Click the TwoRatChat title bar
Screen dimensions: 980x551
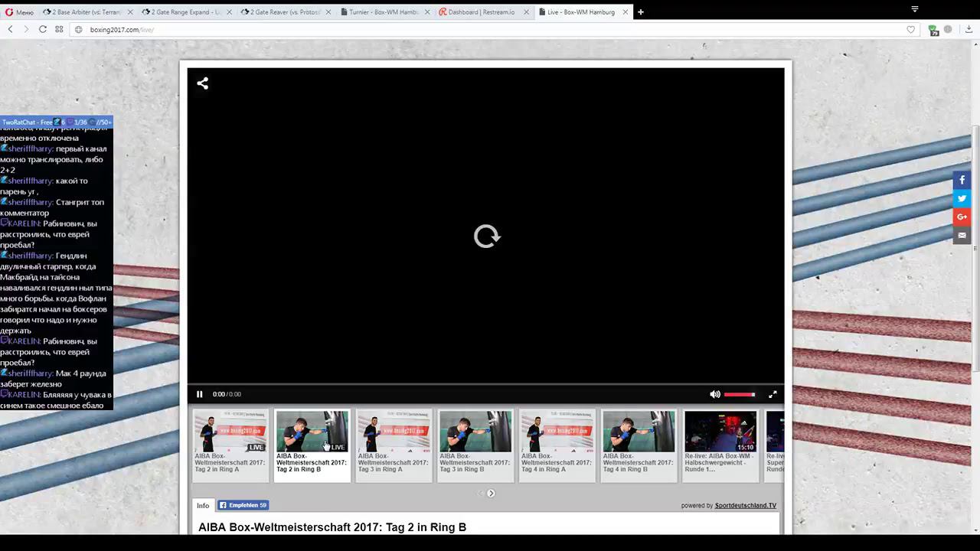pos(57,122)
